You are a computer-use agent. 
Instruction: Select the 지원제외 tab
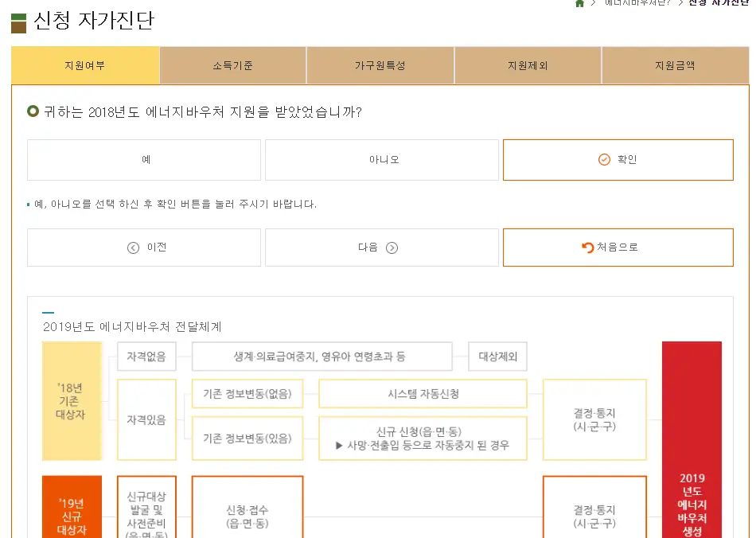click(528, 65)
